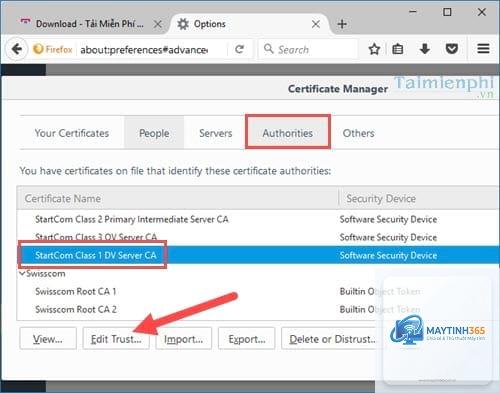500x393 pixels.
Task: Switch to the Options browser tab
Action: click(x=249, y=24)
